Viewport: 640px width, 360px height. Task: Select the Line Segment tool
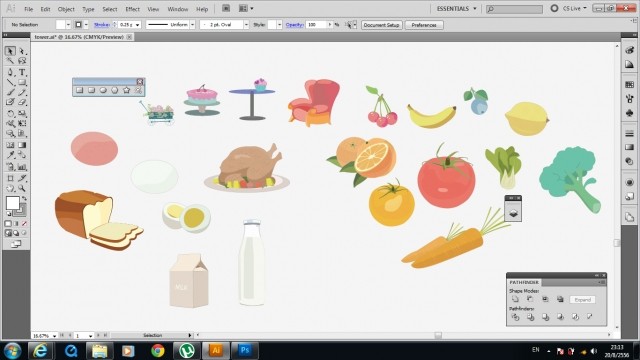[10, 83]
